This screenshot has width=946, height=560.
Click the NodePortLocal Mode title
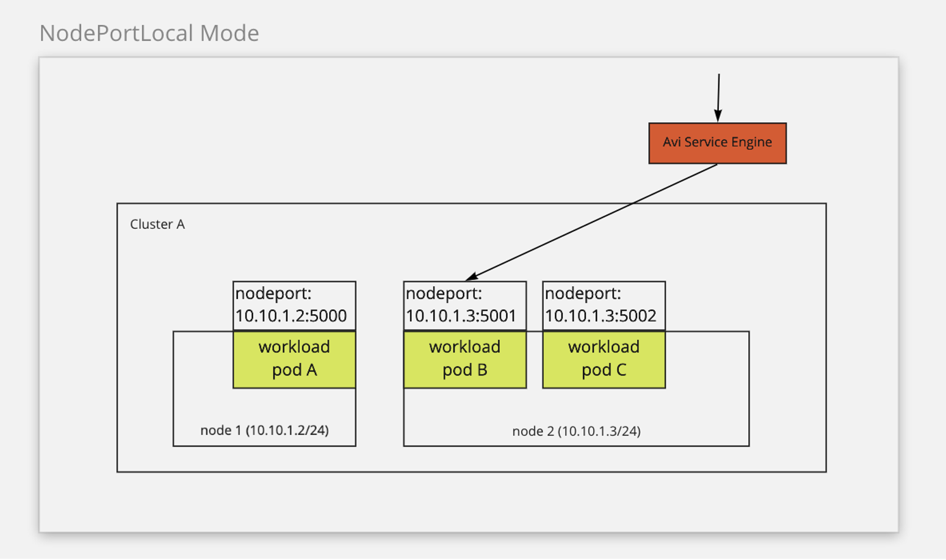pyautogui.click(x=149, y=33)
